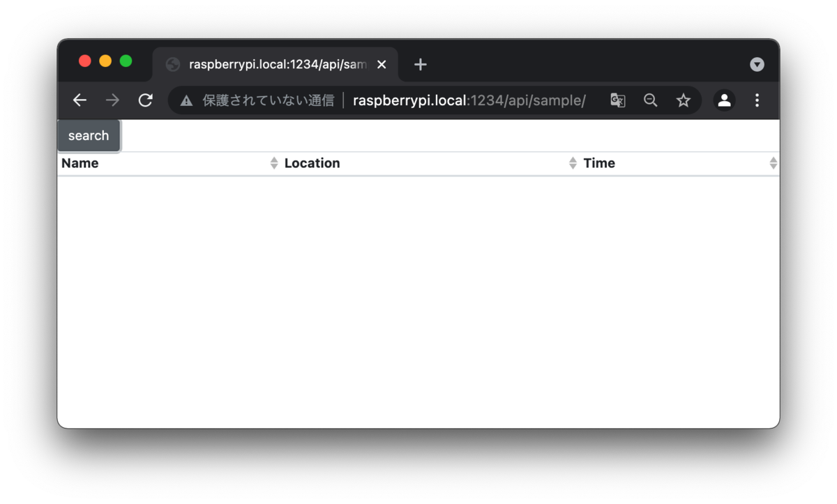Click the yellow minimize window button
Screen dimensions: 837x504
tap(105, 61)
